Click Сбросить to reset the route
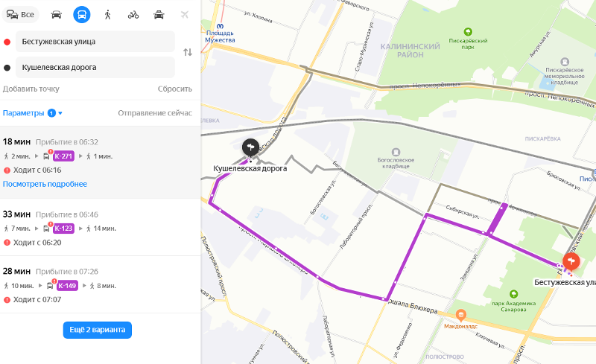Image resolution: width=596 pixels, height=364 pixels. pos(175,89)
